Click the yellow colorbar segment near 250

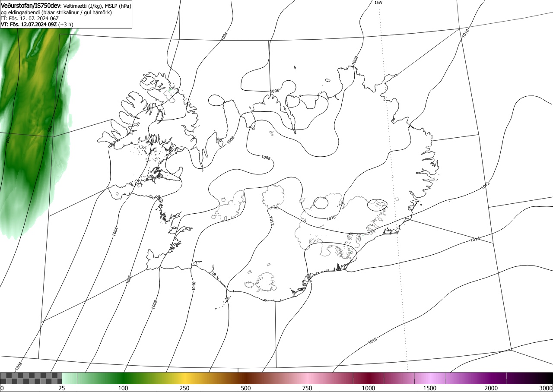click(x=184, y=378)
